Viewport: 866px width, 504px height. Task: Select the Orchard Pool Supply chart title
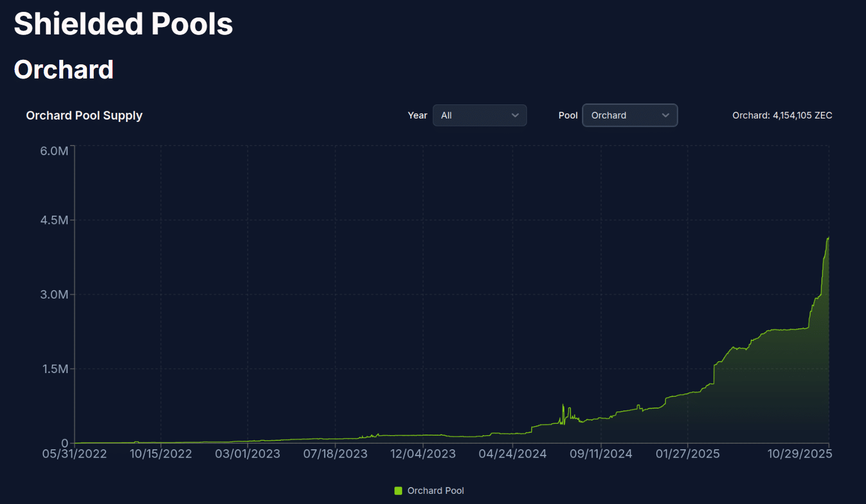84,115
